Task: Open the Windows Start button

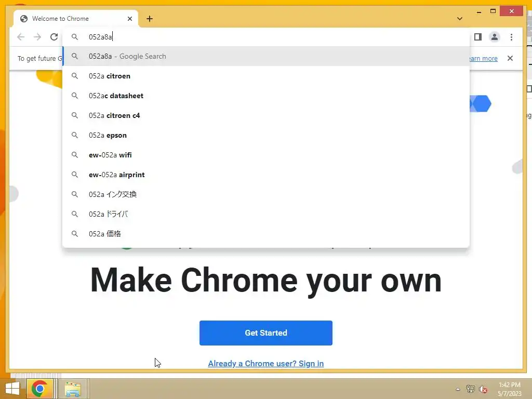Action: click(x=12, y=389)
